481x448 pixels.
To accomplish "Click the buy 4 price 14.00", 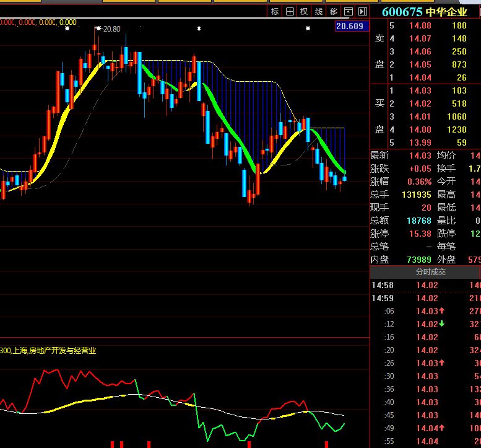I will [x=420, y=130].
